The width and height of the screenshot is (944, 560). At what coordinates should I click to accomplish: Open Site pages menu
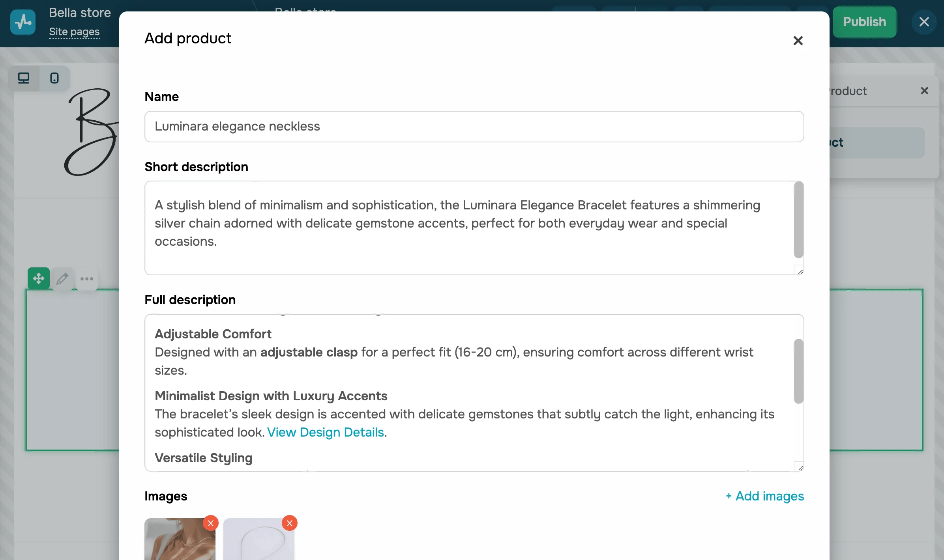click(74, 32)
